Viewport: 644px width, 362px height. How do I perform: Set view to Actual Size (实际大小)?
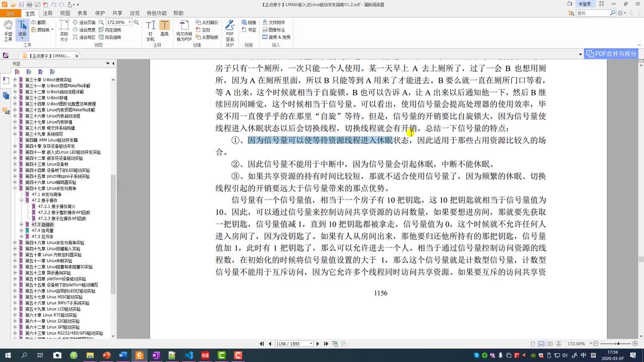[64, 31]
